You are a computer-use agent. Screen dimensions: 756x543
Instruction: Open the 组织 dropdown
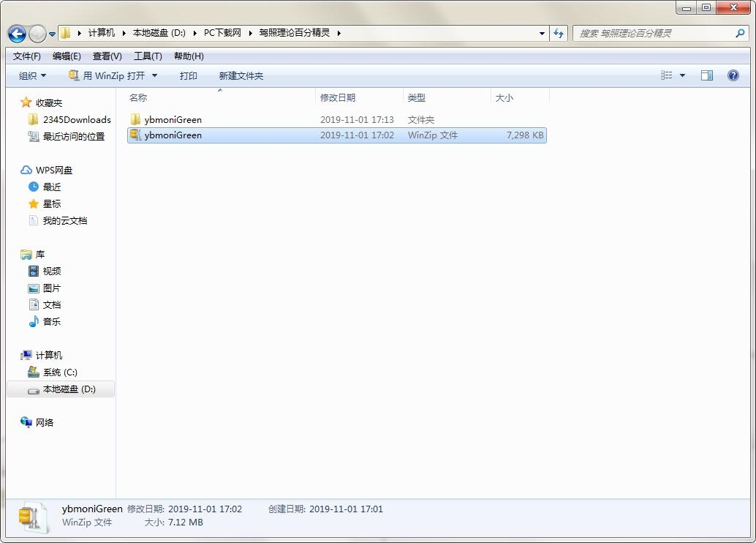pyautogui.click(x=32, y=76)
